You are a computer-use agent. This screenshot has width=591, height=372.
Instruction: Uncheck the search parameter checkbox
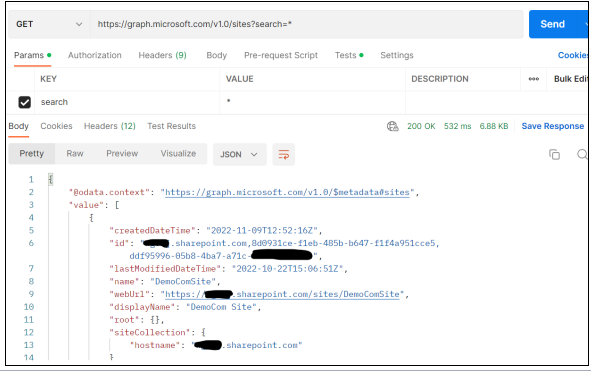pos(24,102)
